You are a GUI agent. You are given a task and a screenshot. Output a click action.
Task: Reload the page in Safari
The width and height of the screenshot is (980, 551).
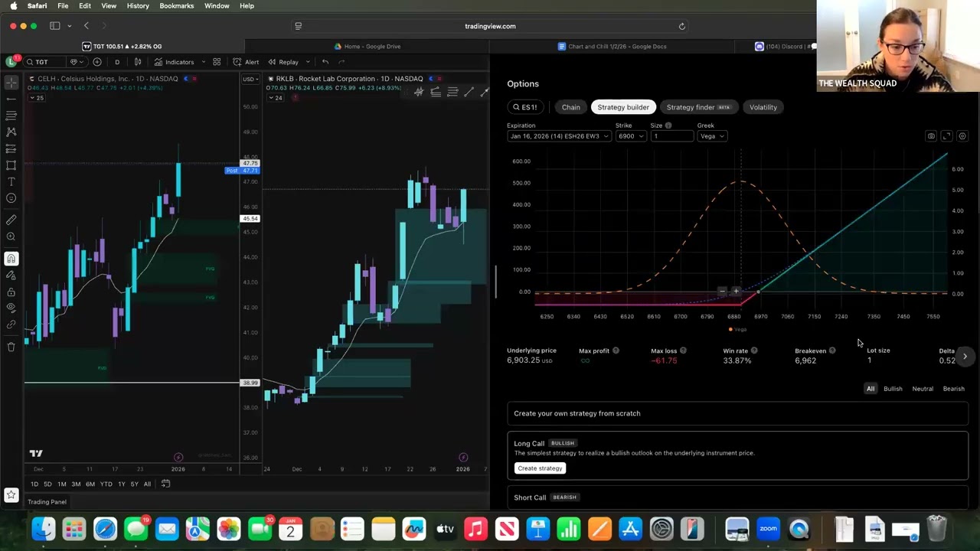click(682, 26)
